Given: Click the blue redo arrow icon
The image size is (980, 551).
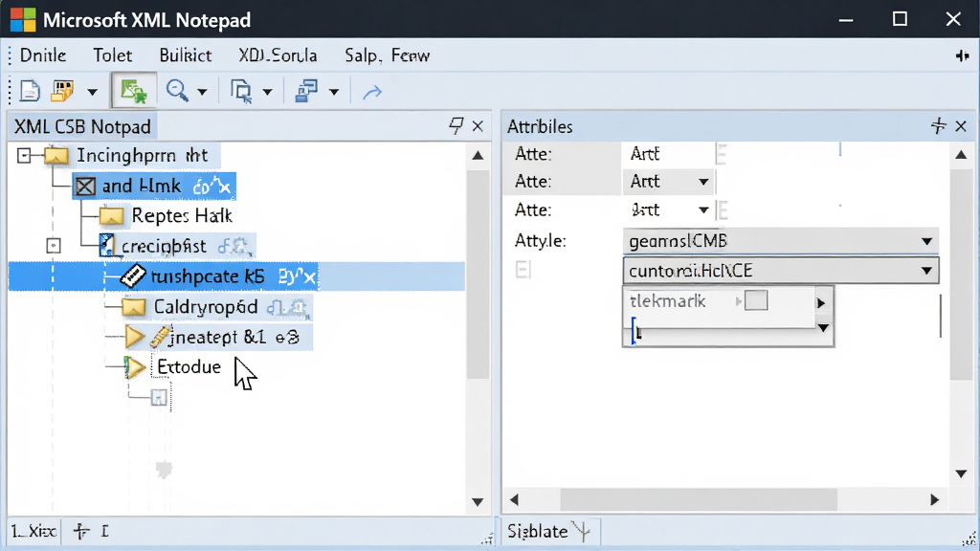Looking at the screenshot, I should pos(372,93).
